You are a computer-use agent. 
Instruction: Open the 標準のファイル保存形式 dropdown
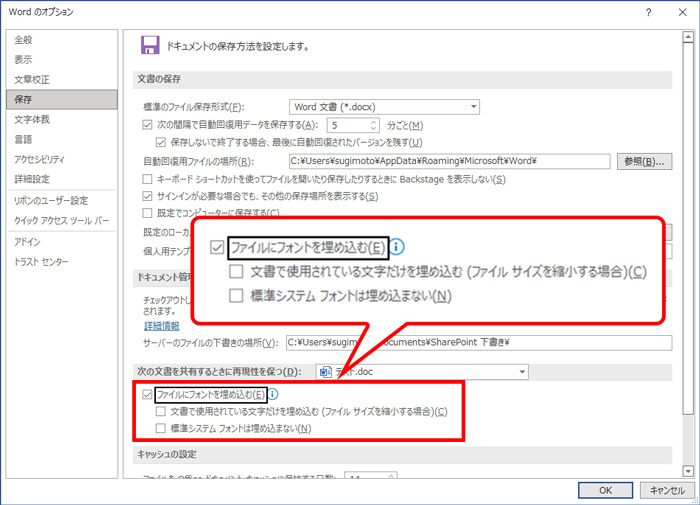click(384, 107)
